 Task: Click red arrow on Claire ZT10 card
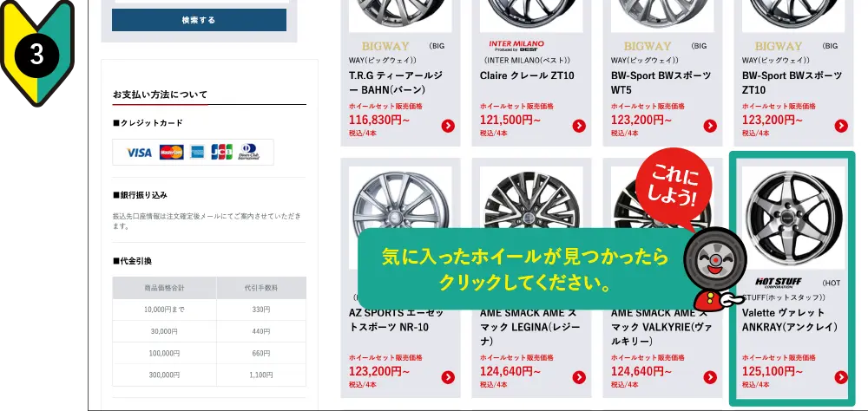pyautogui.click(x=579, y=126)
